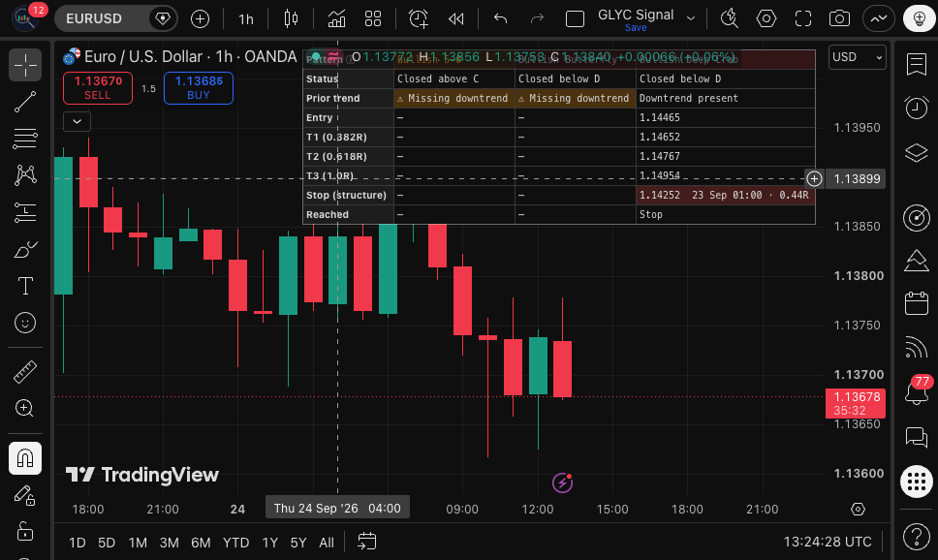Select the All time range
This screenshot has width=938, height=560.
pyautogui.click(x=327, y=543)
